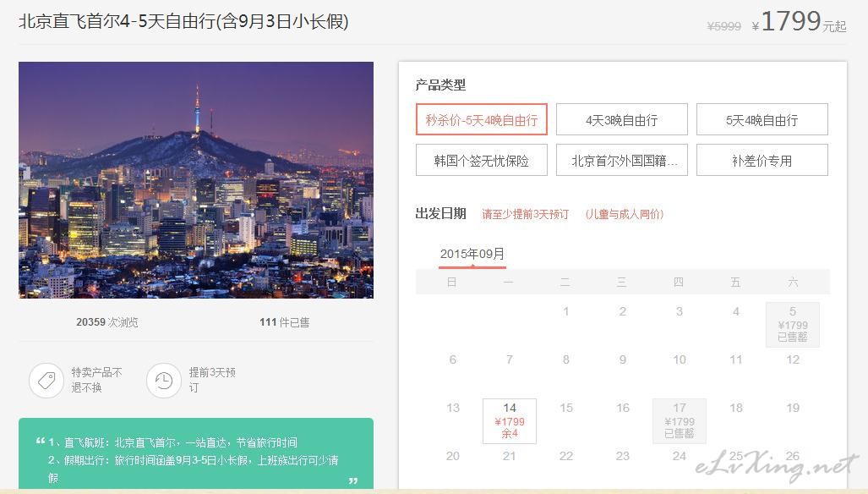The image size is (868, 494).
Task: Click the struck-through ¥5999 original price
Action: pyautogui.click(x=723, y=26)
